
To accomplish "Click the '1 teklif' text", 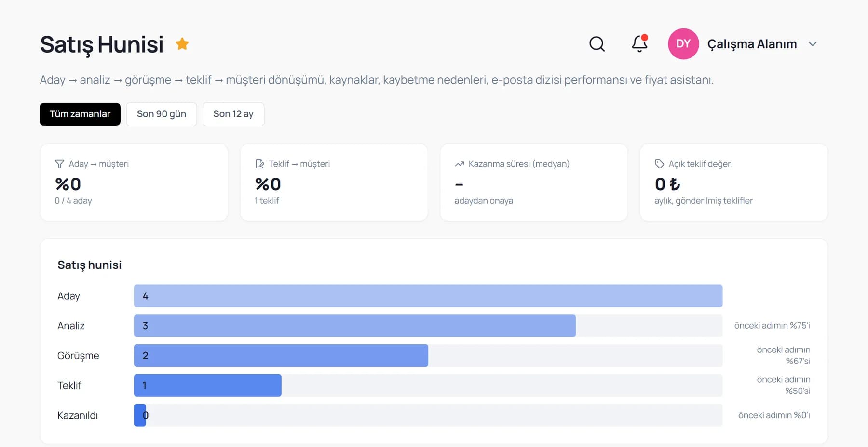I will point(267,201).
